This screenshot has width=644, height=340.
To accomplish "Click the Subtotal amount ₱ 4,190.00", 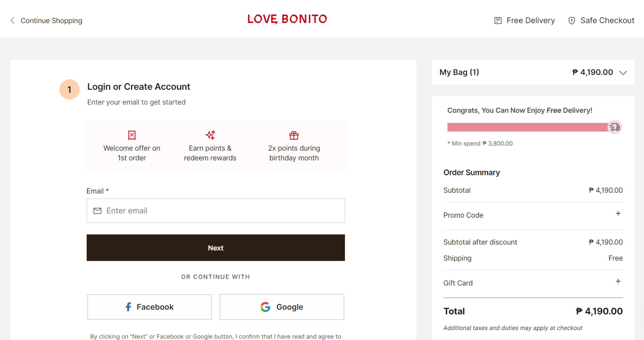I will coord(605,190).
